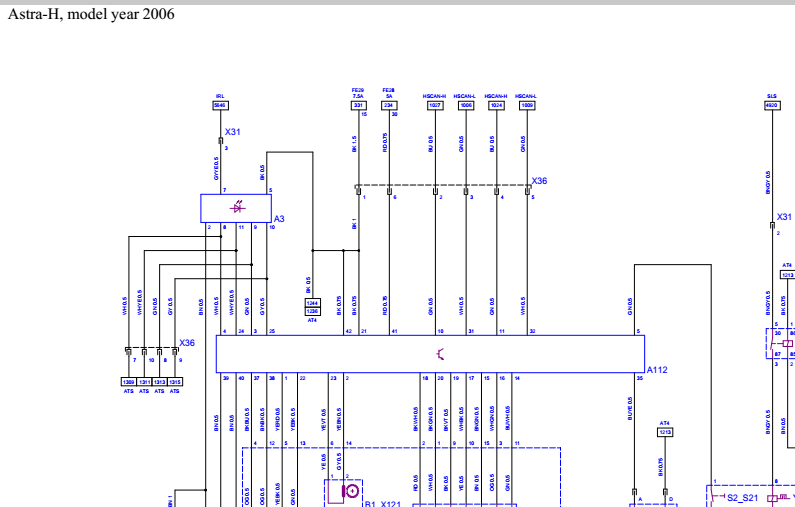Select the BKWH 0.5 wire label below pin 18
795x507 pixels.
tap(416, 419)
